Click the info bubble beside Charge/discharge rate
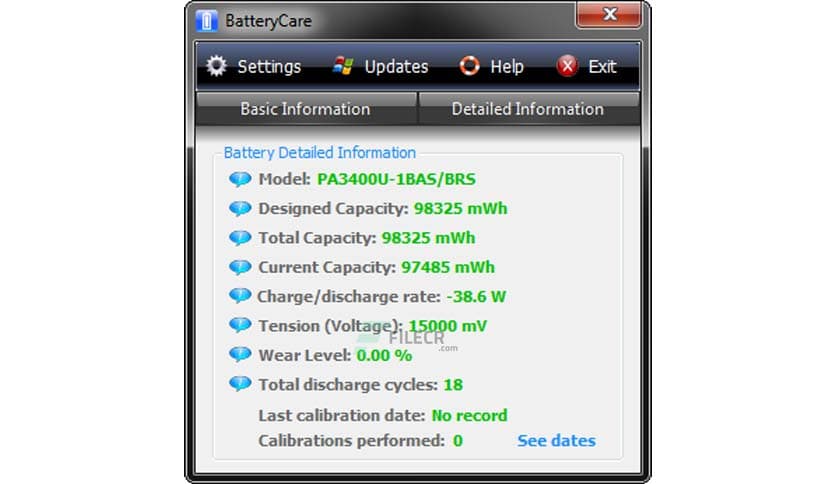This screenshot has width=836, height=484. 240,296
